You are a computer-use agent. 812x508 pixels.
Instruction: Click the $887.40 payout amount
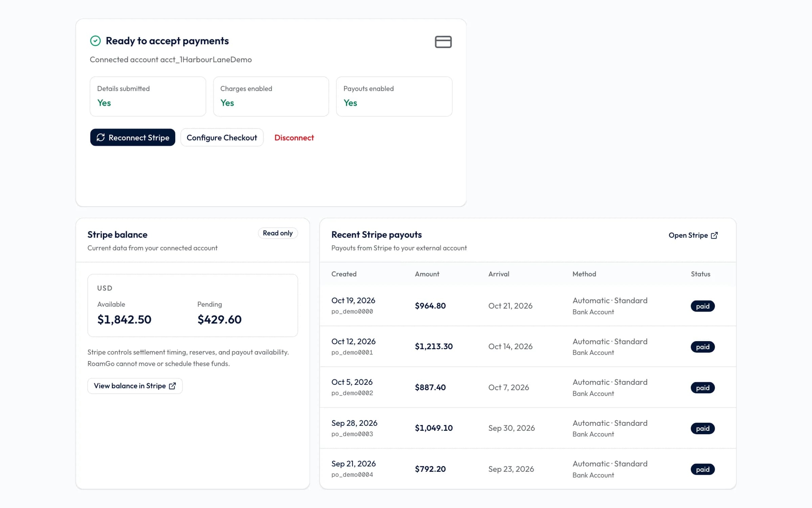(x=430, y=387)
